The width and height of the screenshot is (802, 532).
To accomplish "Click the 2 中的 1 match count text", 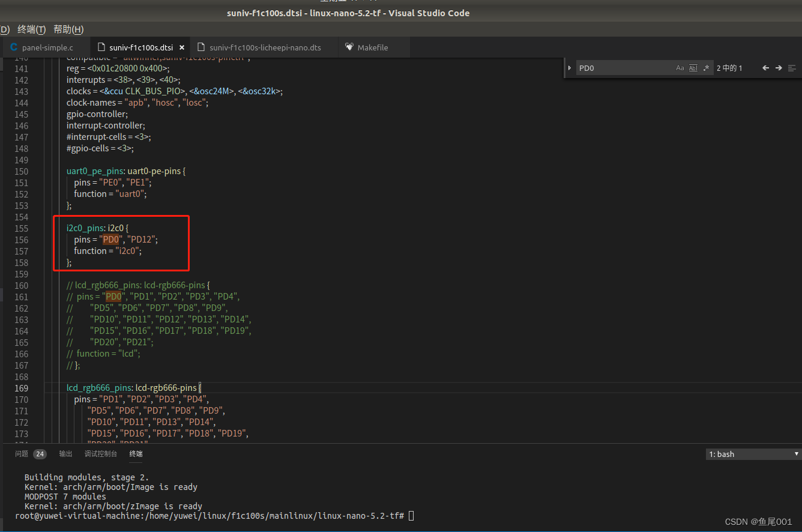I will (729, 68).
